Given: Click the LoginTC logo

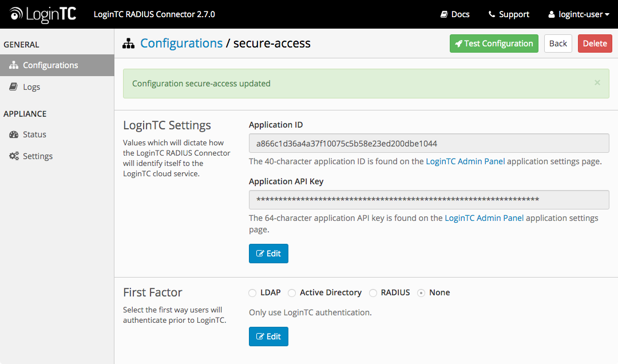Looking at the screenshot, I should [x=43, y=14].
